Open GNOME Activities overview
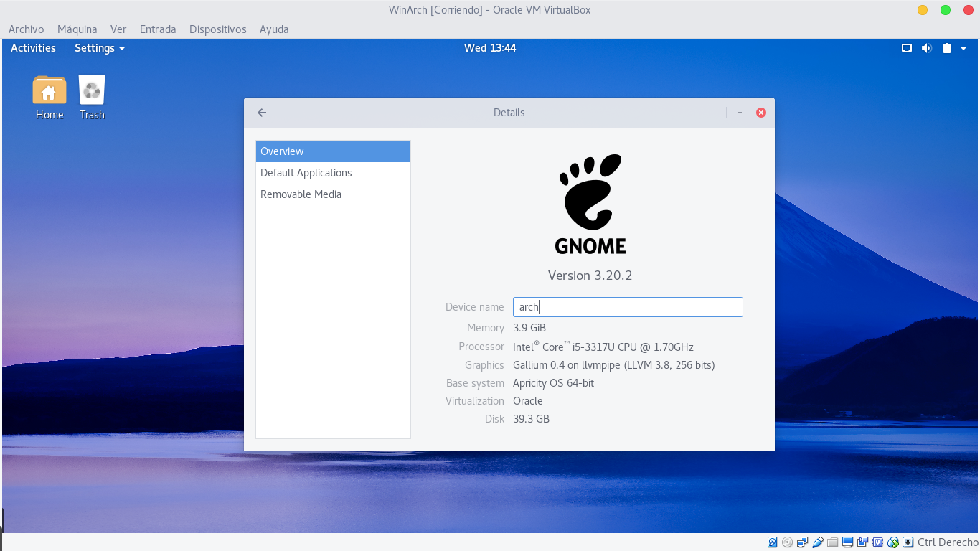The height and width of the screenshot is (551, 980). [x=33, y=48]
